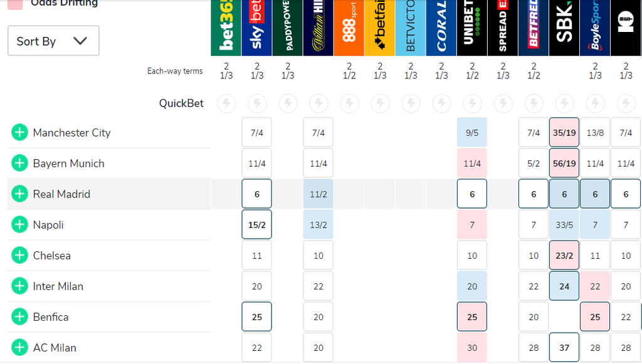Click the 888sport bookmaker logo
Screen dimensions: 642x364
coord(349,28)
